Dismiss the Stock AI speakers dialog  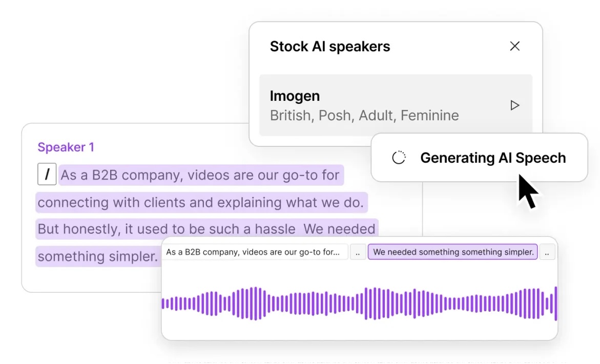click(514, 46)
